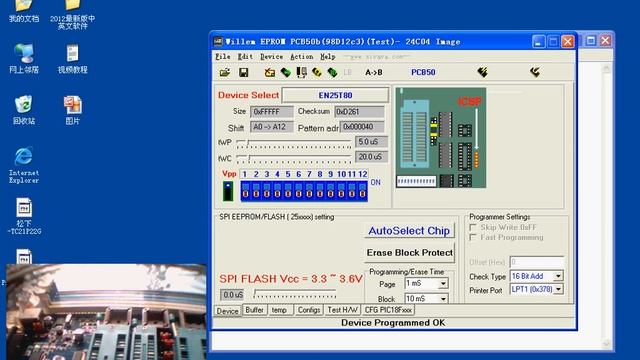The width and height of the screenshot is (640, 360).
Task: Switch to the CFG PIC18Fxxx tab
Action: (x=388, y=310)
